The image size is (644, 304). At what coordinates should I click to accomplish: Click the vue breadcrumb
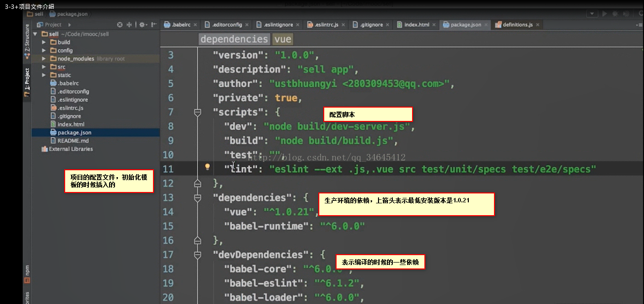pyautogui.click(x=283, y=39)
